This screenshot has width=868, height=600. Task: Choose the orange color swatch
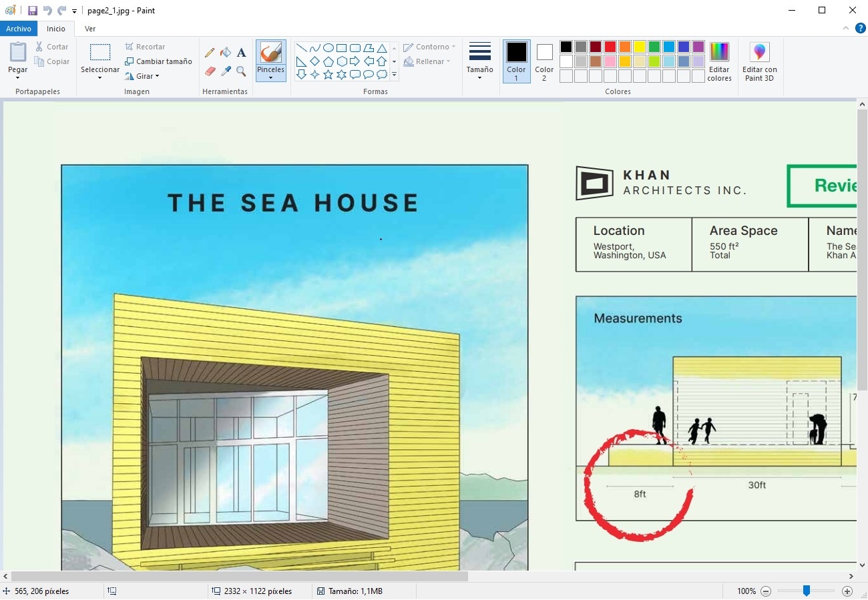pos(625,47)
